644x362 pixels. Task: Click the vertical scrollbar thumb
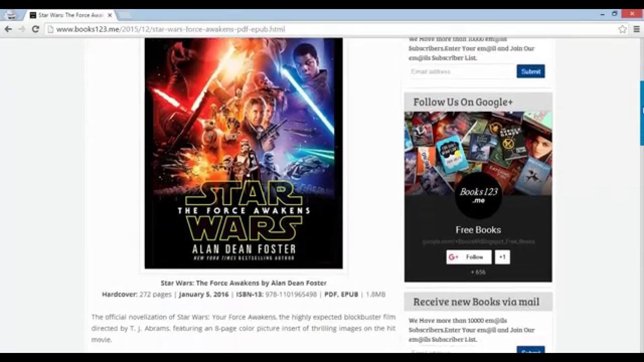click(642, 113)
